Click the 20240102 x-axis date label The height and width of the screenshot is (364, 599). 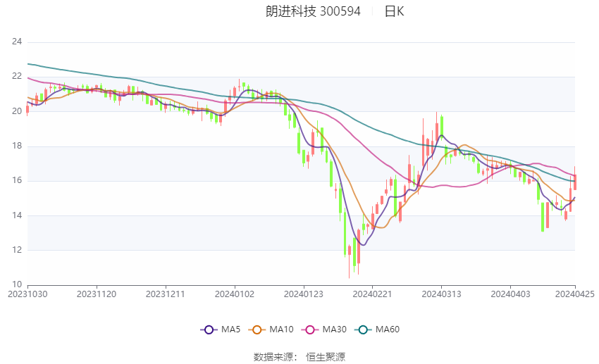235,294
